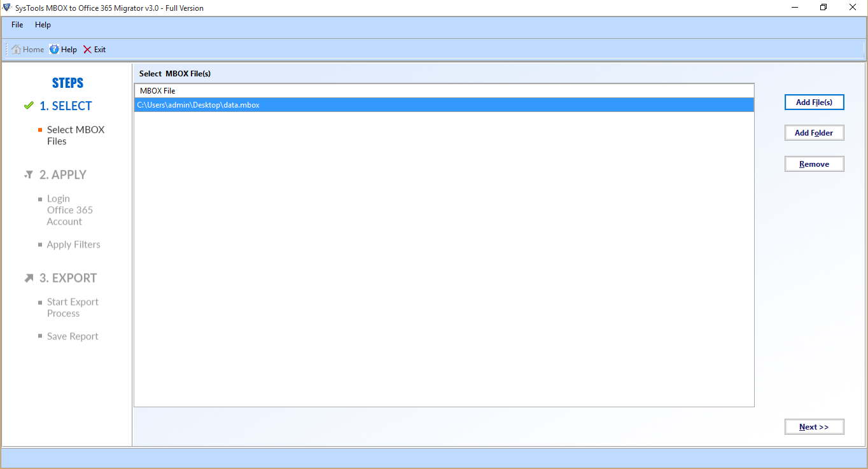Click the Save Report step
Viewport: 868px width, 469px height.
(73, 336)
